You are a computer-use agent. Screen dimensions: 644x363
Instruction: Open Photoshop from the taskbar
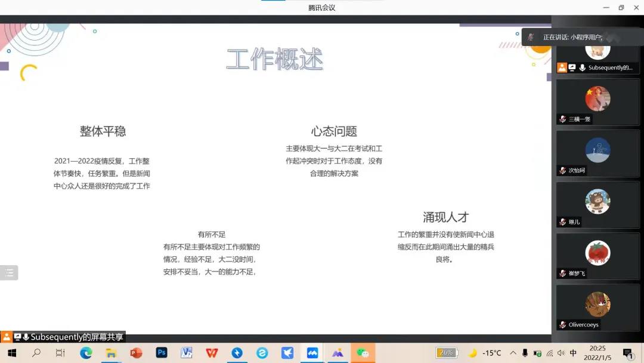[x=162, y=353]
